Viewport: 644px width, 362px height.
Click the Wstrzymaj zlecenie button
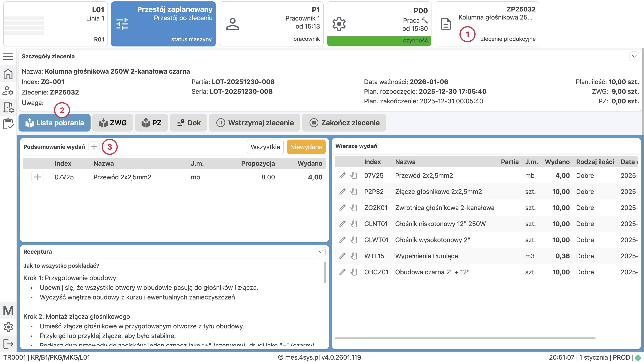255,123
